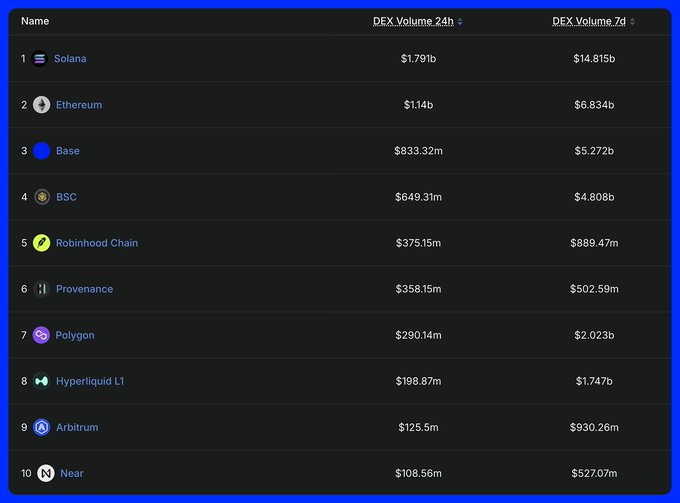Open the Solana chain link
Viewport: 680px width, 503px height.
pos(70,59)
